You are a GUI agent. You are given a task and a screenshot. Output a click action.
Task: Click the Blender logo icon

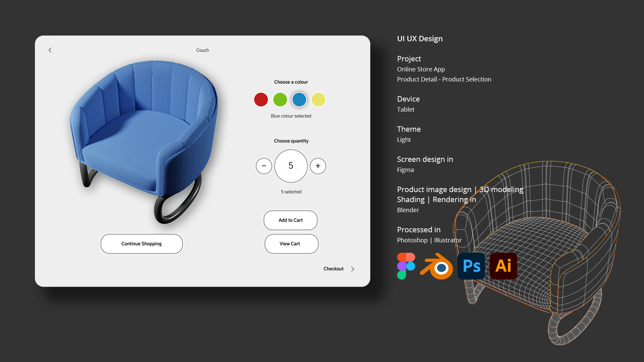coord(437,266)
